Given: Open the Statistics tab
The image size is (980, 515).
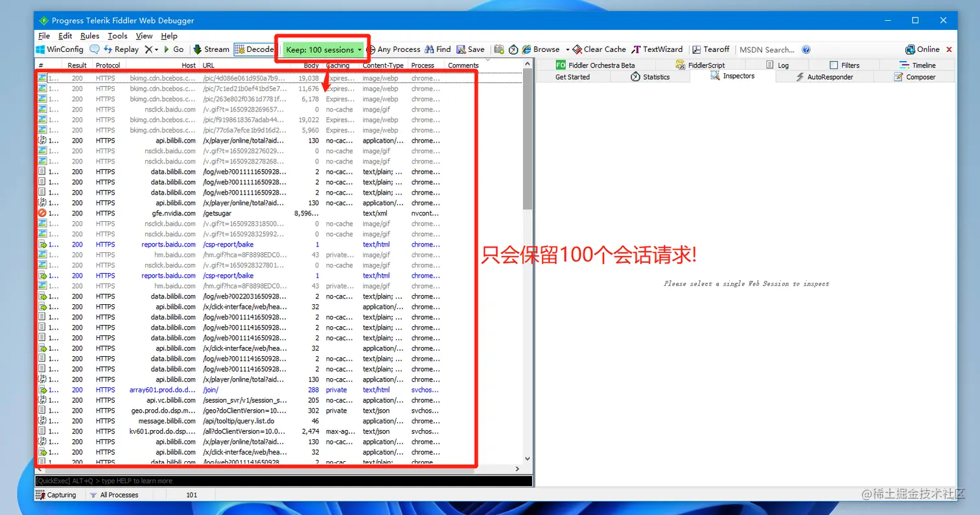Looking at the screenshot, I should [649, 77].
